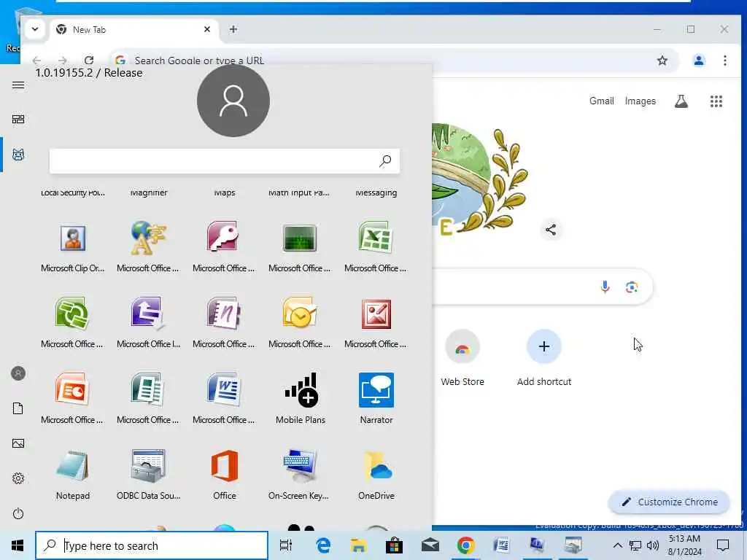This screenshot has height=560, width=747.
Task: Click Chrome forward arrow
Action: (x=63, y=61)
